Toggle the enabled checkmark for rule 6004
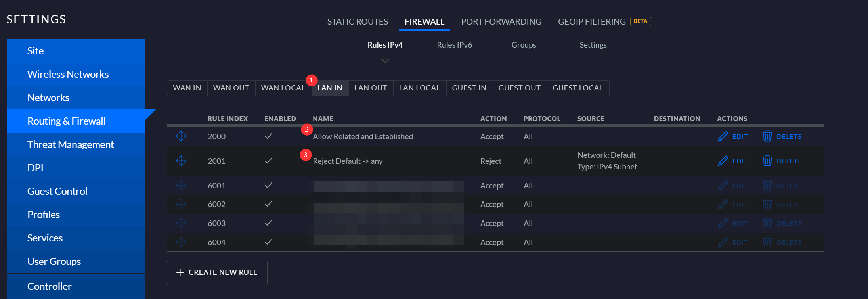This screenshot has height=299, width=868. click(x=268, y=242)
